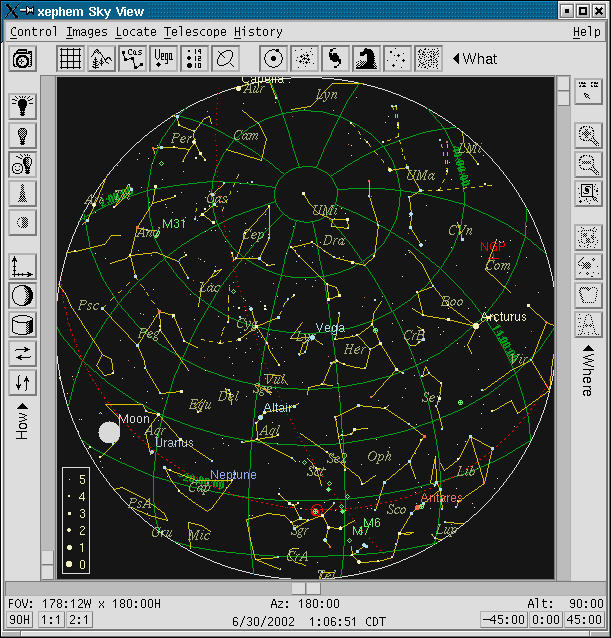This screenshot has height=638, width=611.
Task: Click the bottom azimuth slider handle
Action: pos(306,588)
